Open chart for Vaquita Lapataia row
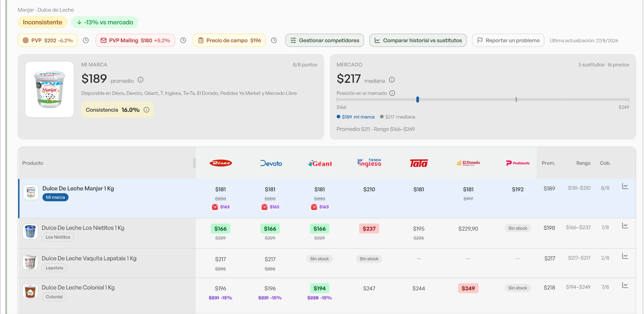 [625, 256]
